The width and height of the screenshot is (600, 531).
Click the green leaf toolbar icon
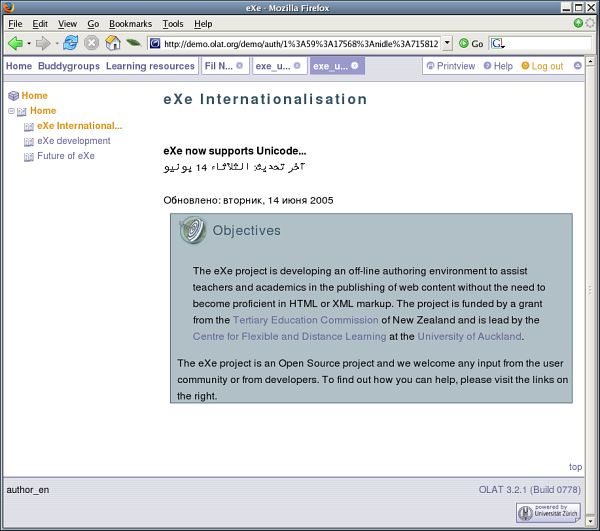133,43
